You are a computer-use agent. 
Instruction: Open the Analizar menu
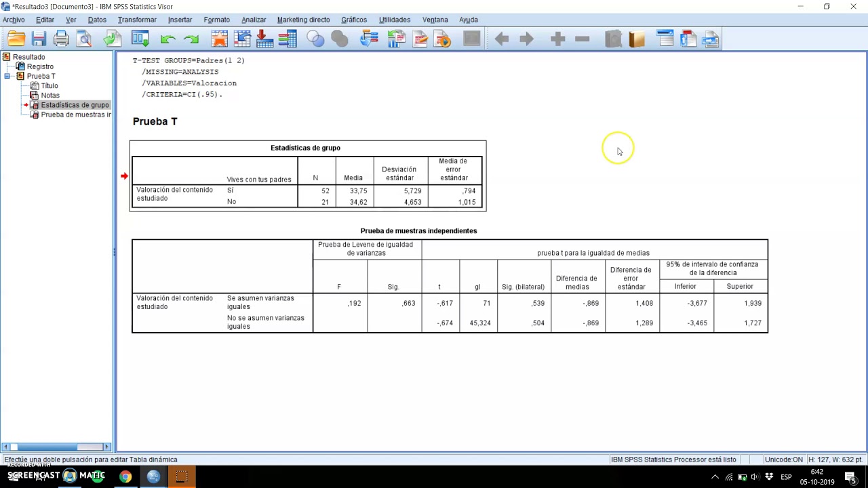[x=254, y=20]
